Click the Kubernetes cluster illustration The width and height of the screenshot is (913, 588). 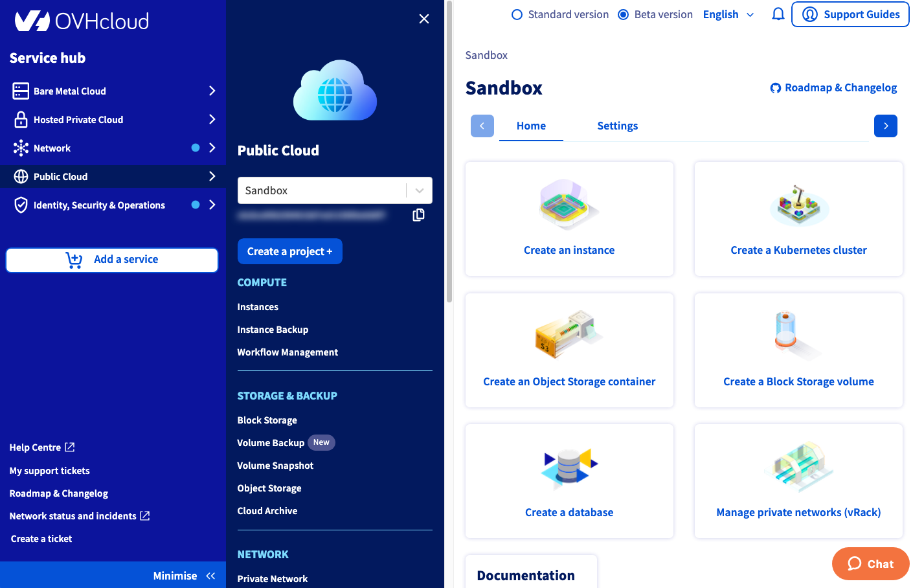(x=798, y=205)
